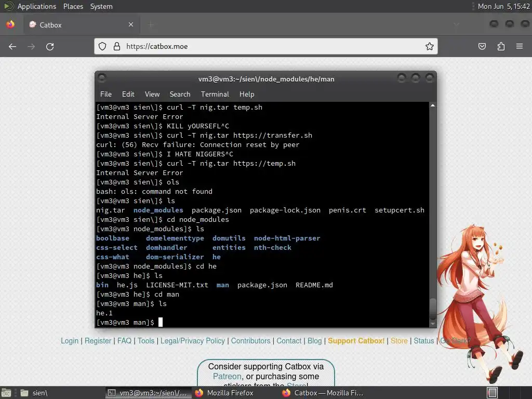
Task: Click the nig.tar filename in the ls output
Action: [110, 210]
